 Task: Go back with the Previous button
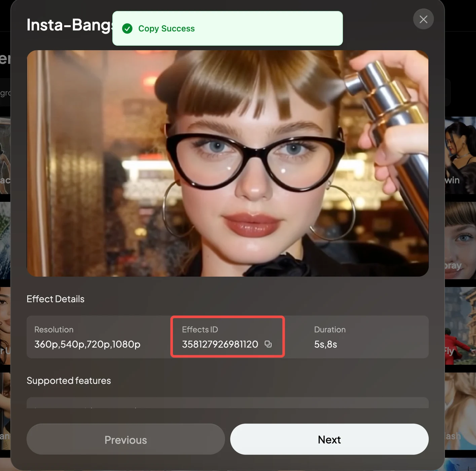tap(126, 439)
